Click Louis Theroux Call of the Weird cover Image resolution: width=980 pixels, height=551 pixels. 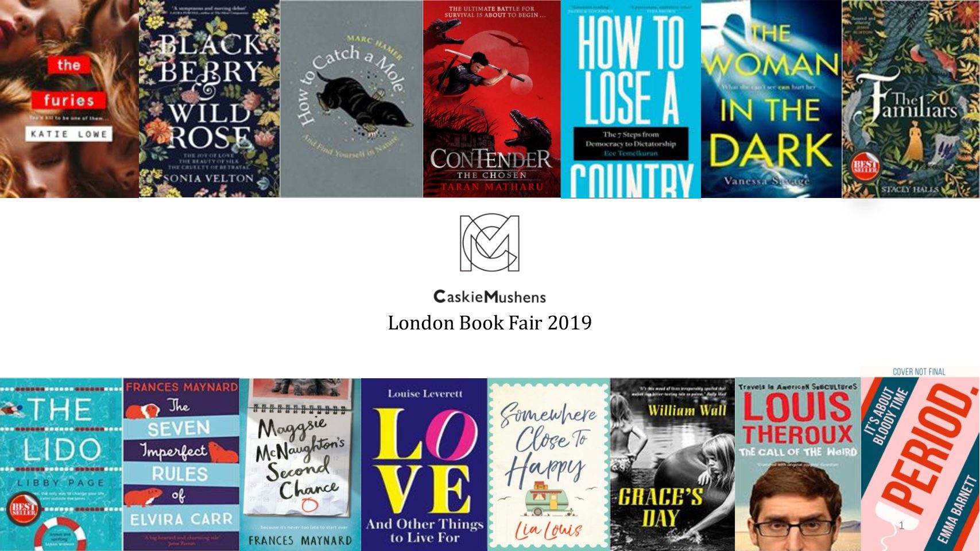click(798, 464)
